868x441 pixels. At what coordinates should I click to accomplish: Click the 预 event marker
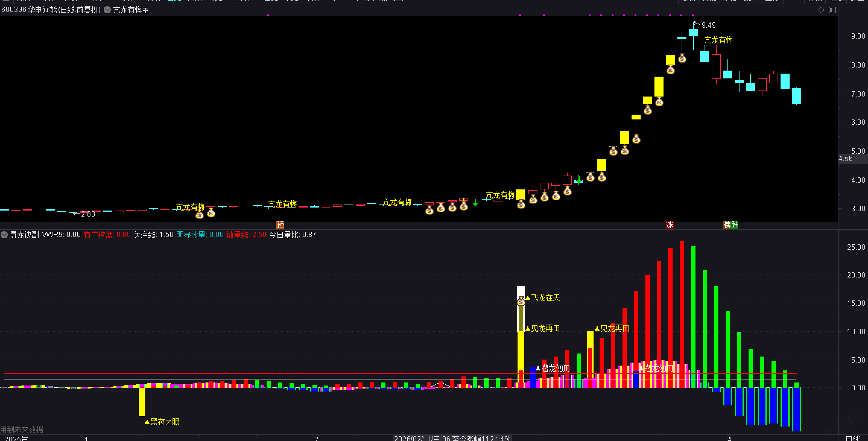(x=280, y=225)
